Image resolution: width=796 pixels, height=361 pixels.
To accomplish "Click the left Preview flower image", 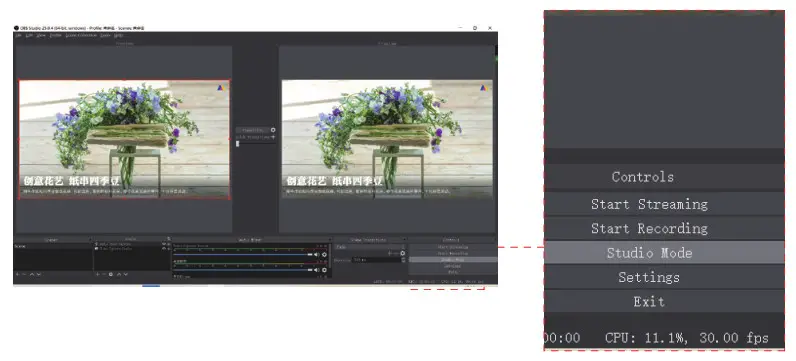I will [x=124, y=139].
